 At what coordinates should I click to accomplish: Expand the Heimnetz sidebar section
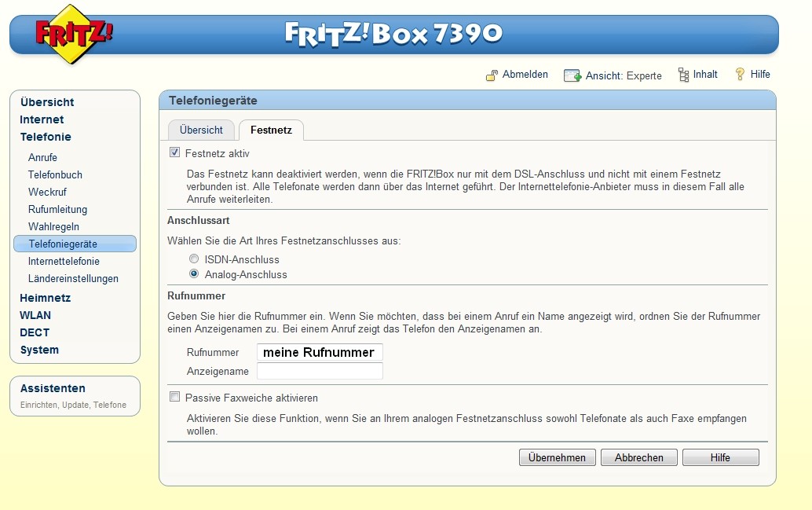tap(45, 298)
